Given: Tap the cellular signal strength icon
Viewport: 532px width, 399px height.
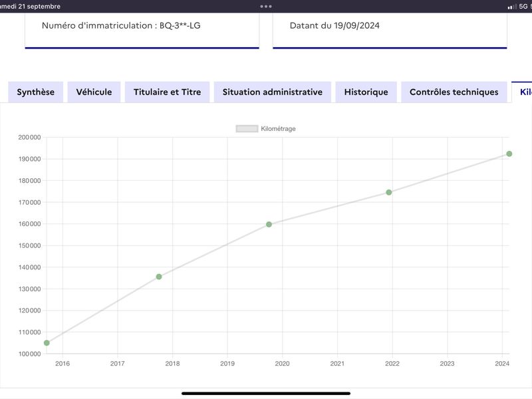Looking at the screenshot, I should [512, 7].
